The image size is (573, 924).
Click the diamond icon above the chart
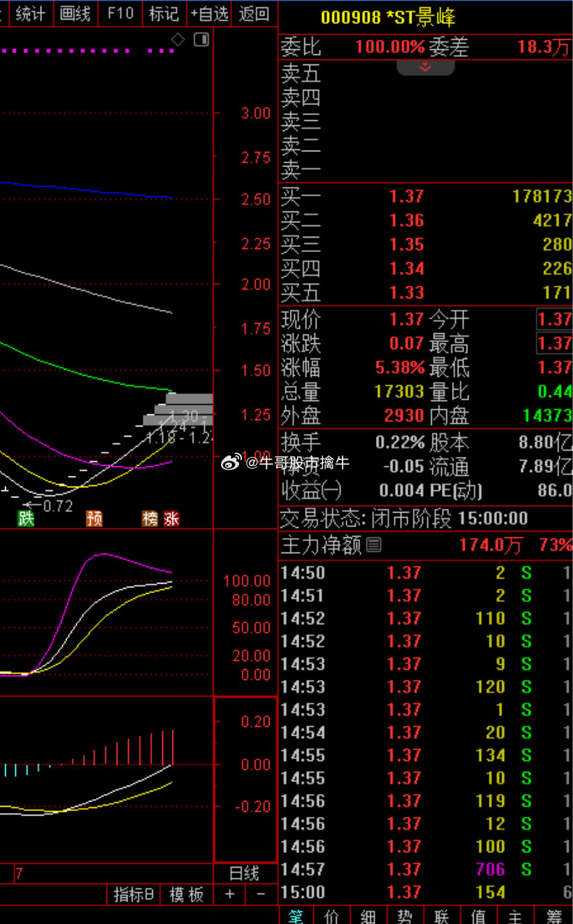click(x=178, y=39)
